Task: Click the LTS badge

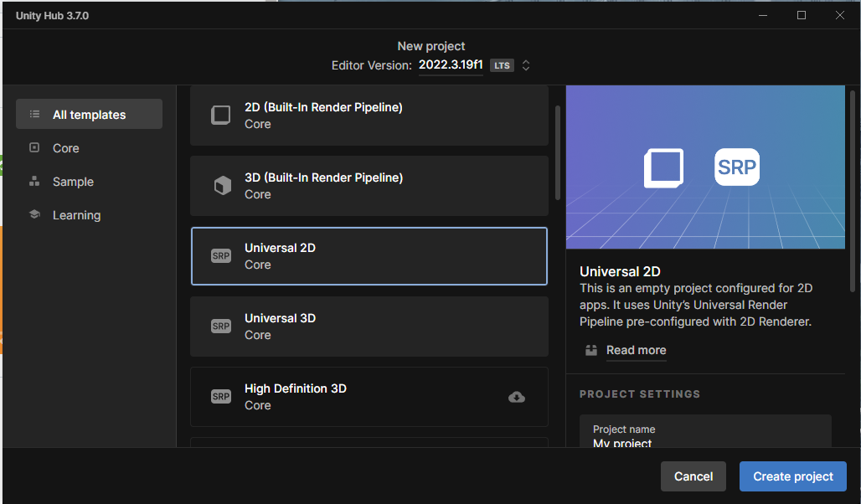Action: pyautogui.click(x=502, y=65)
